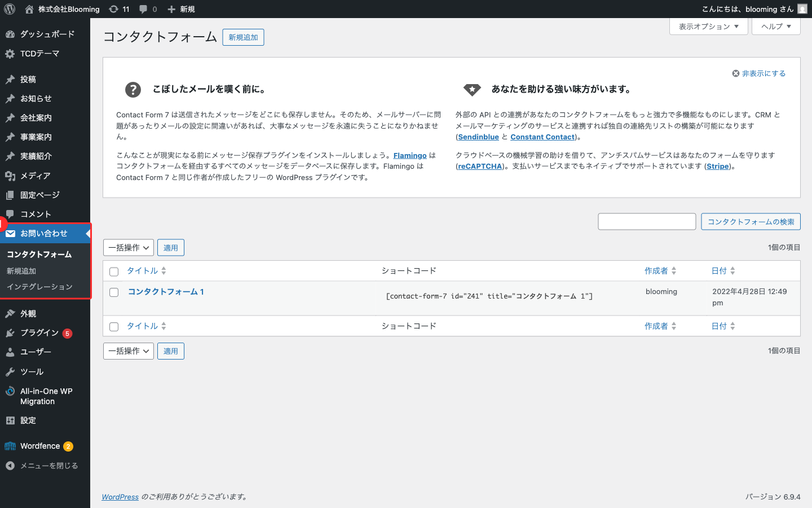The height and width of the screenshot is (508, 812).
Task: Sort by 日付 in bottom table footer
Action: pos(723,326)
